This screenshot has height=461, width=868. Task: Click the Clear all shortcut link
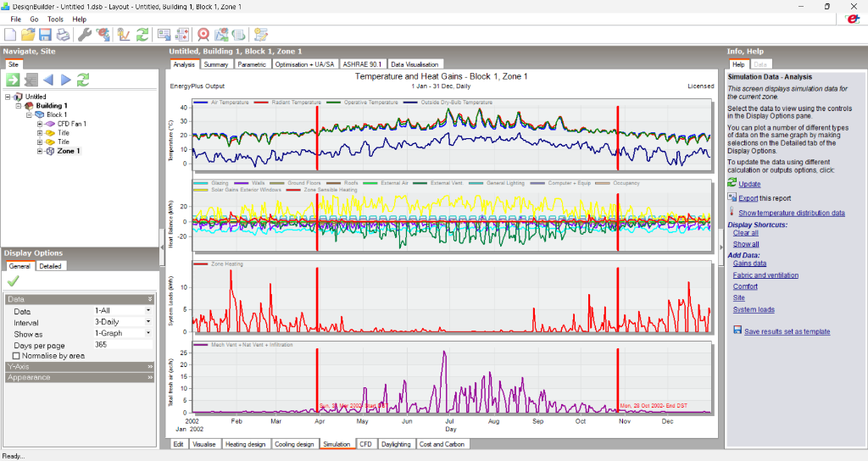pos(746,232)
